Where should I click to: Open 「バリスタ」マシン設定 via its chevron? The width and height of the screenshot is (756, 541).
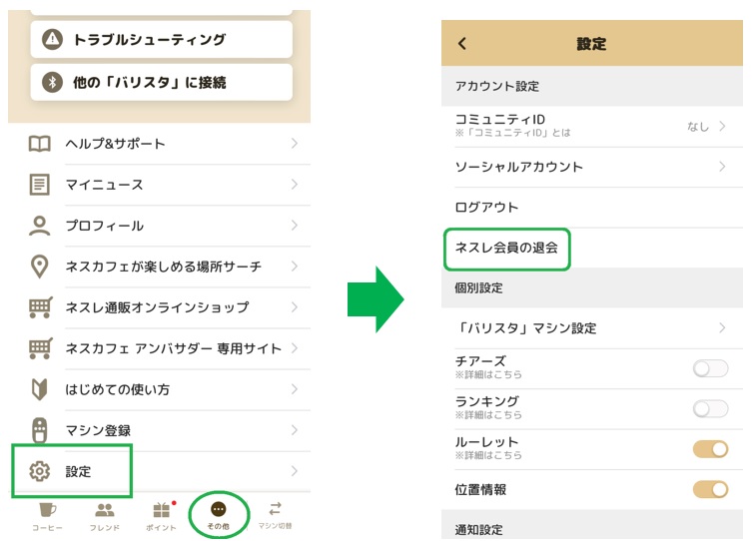(x=722, y=328)
